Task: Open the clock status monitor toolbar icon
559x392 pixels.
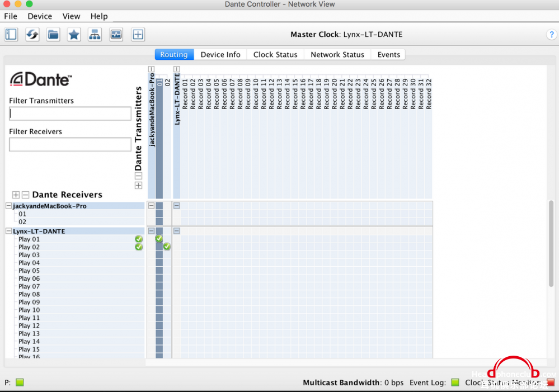Action: click(x=116, y=35)
